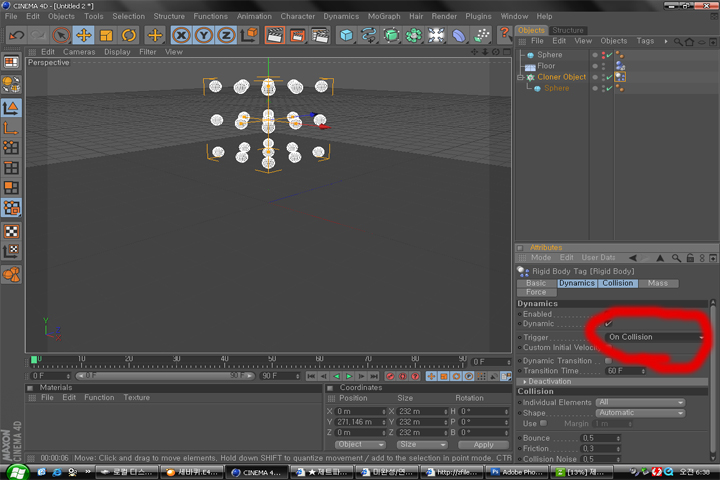Select the Live Selection arrow tool
The height and width of the screenshot is (480, 720).
[x=61, y=35]
